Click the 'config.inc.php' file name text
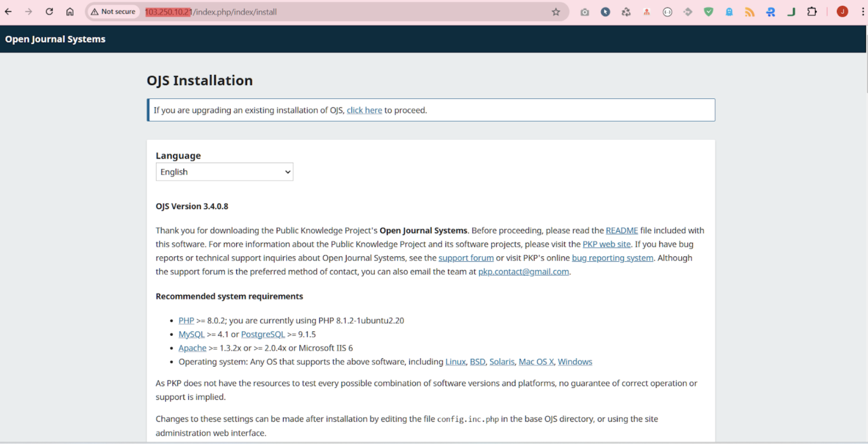This screenshot has height=444, width=868. point(468,419)
